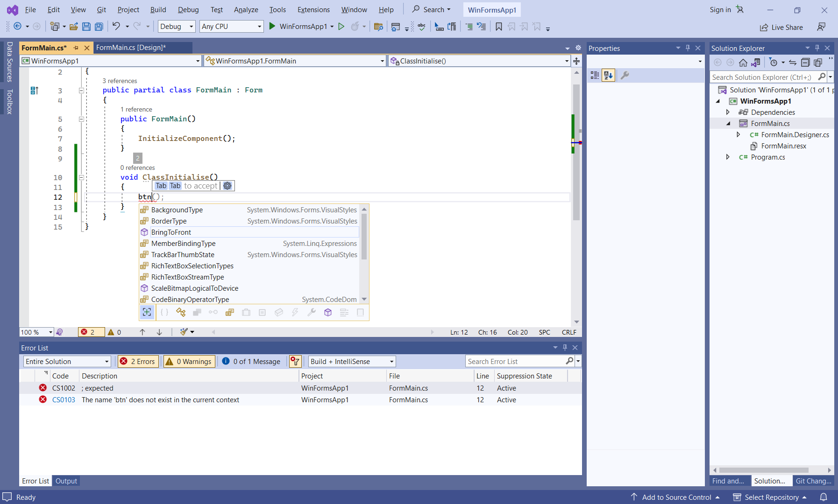Toggle the 0 Warnings filter button
838x504 pixels.
pyautogui.click(x=189, y=362)
